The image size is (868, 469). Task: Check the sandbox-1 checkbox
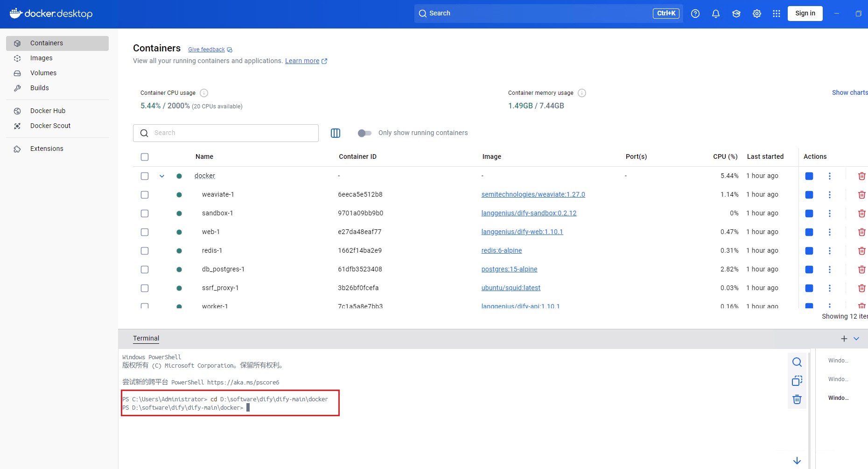click(x=145, y=213)
